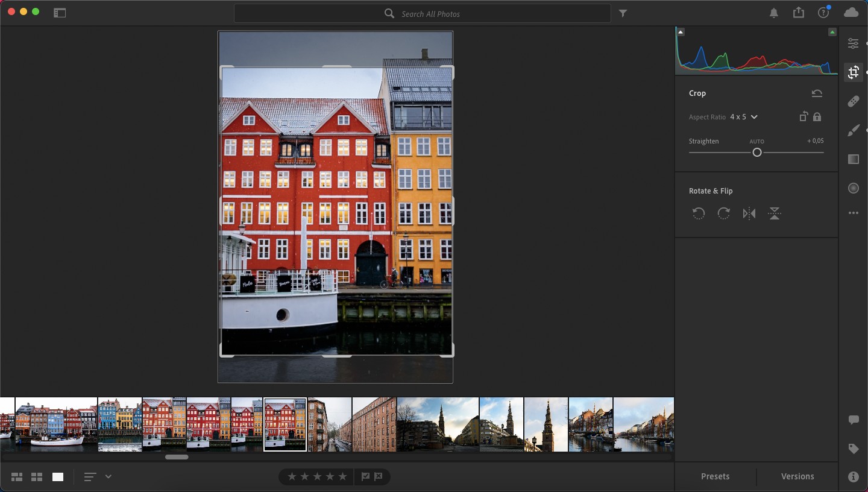Rotate the aspect ratio orientation
This screenshot has width=868, height=492.
803,117
